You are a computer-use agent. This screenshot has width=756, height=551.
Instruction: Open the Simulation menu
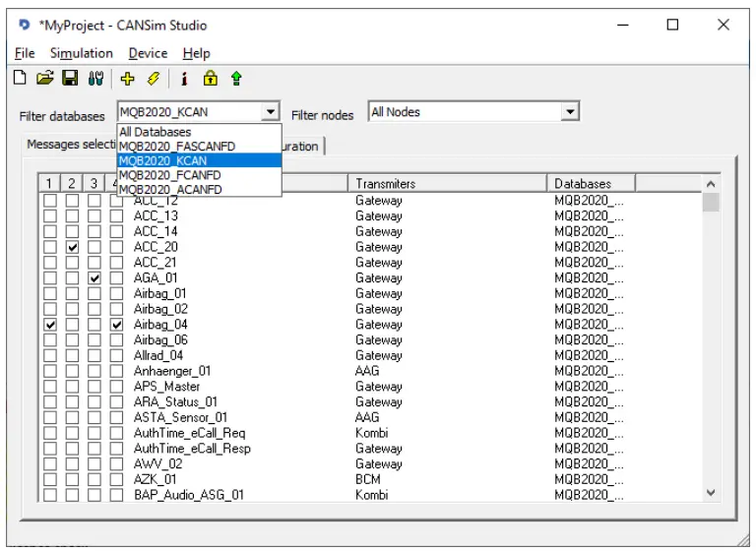tap(82, 53)
